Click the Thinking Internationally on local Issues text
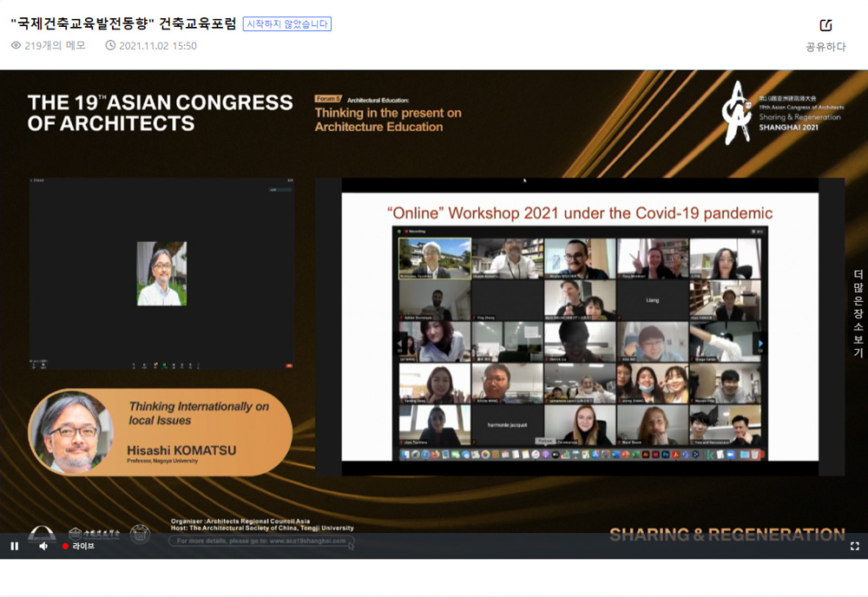 (199, 413)
